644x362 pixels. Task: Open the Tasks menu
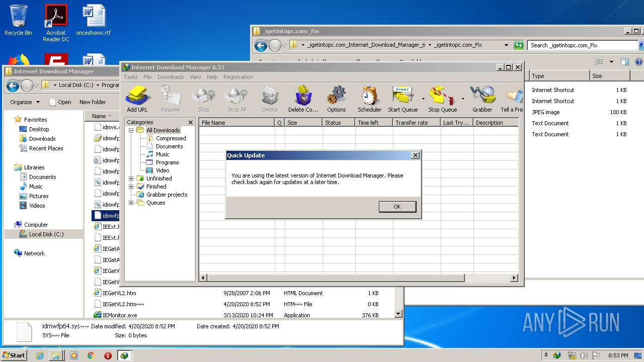[131, 77]
